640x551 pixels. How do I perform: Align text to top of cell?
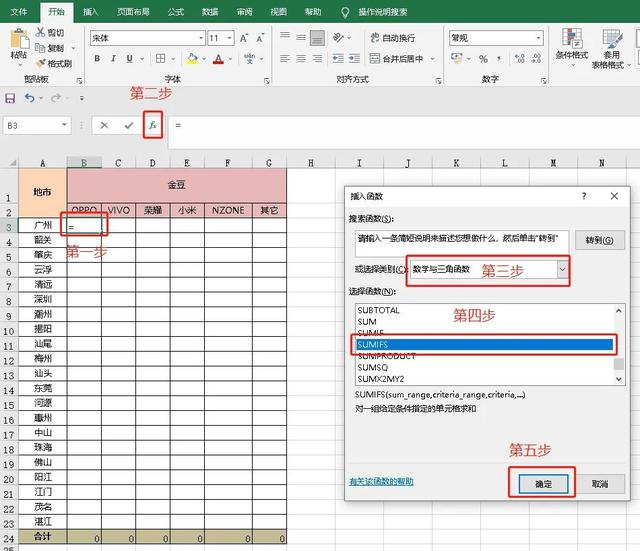coord(285,38)
